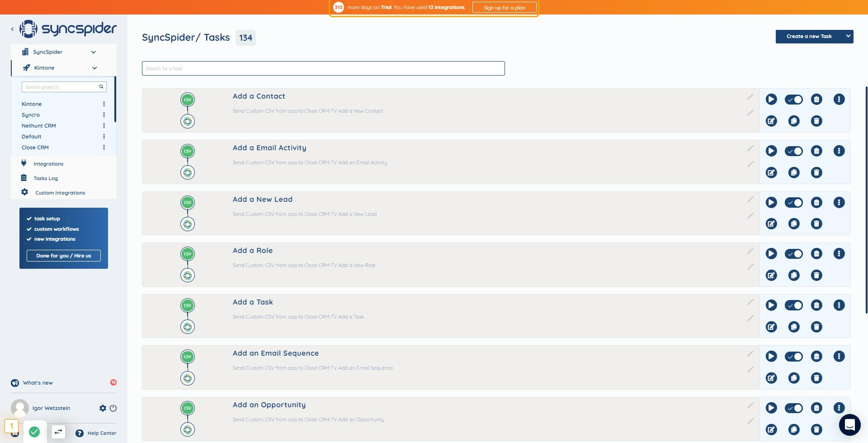Click the Create a new Task button

[x=809, y=36]
